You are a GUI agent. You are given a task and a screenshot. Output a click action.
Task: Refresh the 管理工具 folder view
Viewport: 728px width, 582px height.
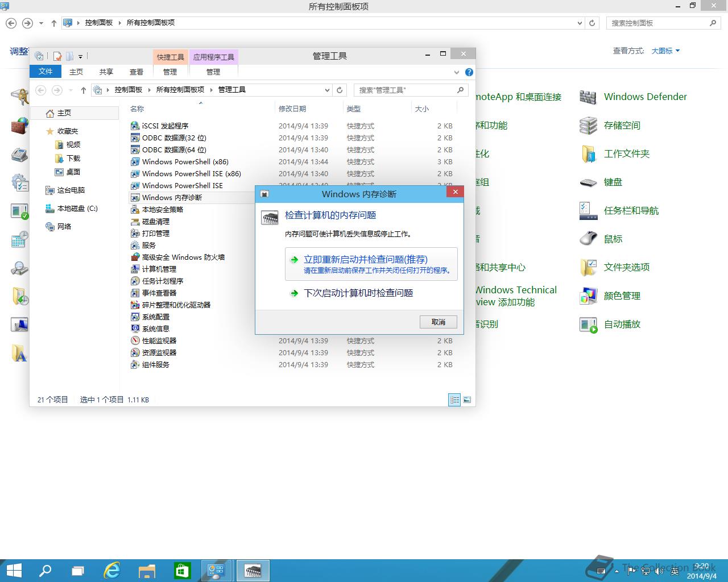click(x=340, y=90)
